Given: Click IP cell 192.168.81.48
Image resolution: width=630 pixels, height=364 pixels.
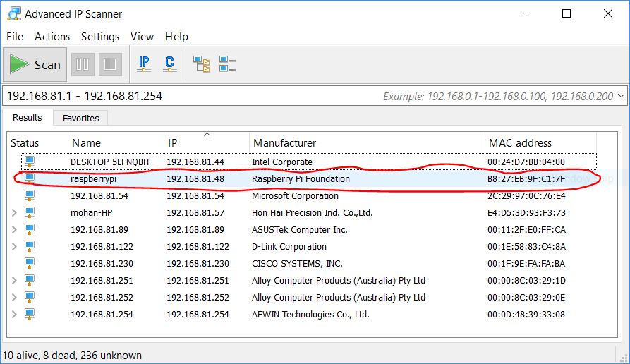Looking at the screenshot, I should click(x=195, y=178).
